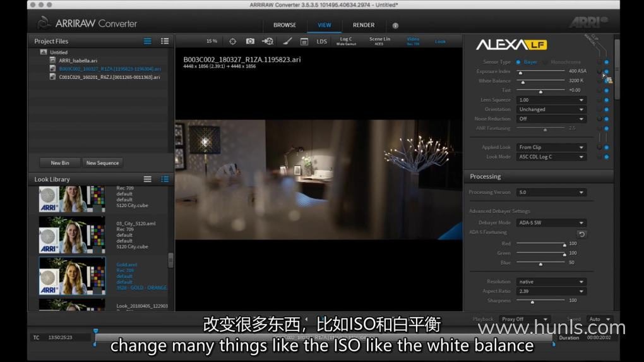Click the White Balance slider

coord(540,81)
